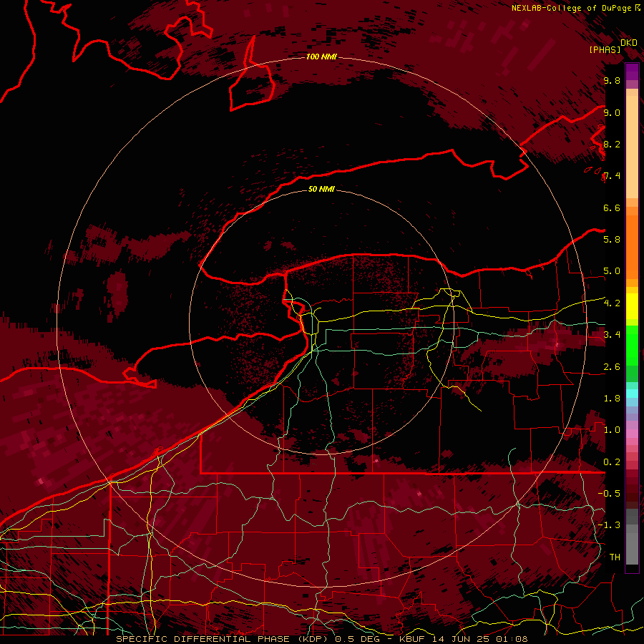Click the 2.6 scale label
Viewport: 644px width, 644px height.
[612, 367]
